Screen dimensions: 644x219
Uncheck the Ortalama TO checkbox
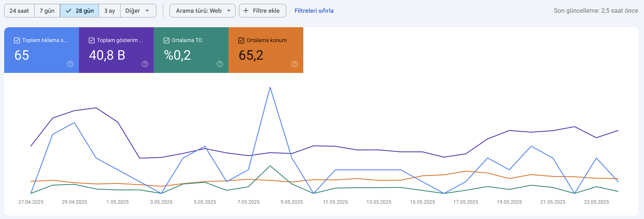166,40
